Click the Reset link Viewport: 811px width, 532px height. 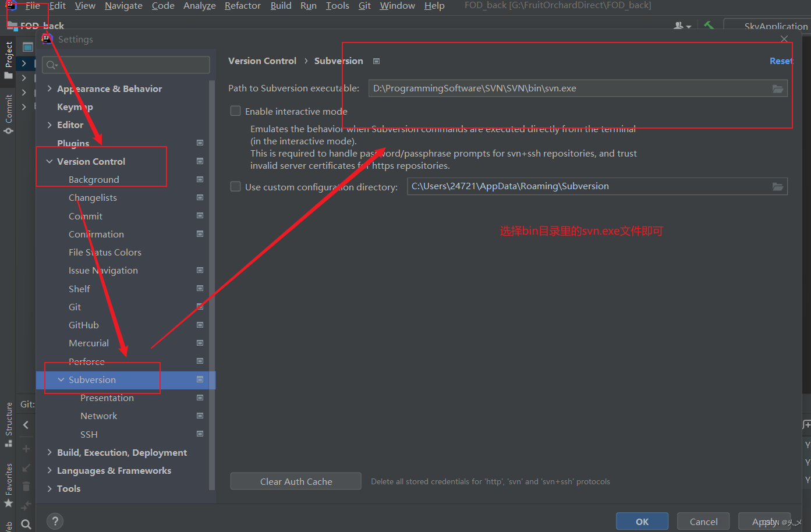tap(781, 61)
